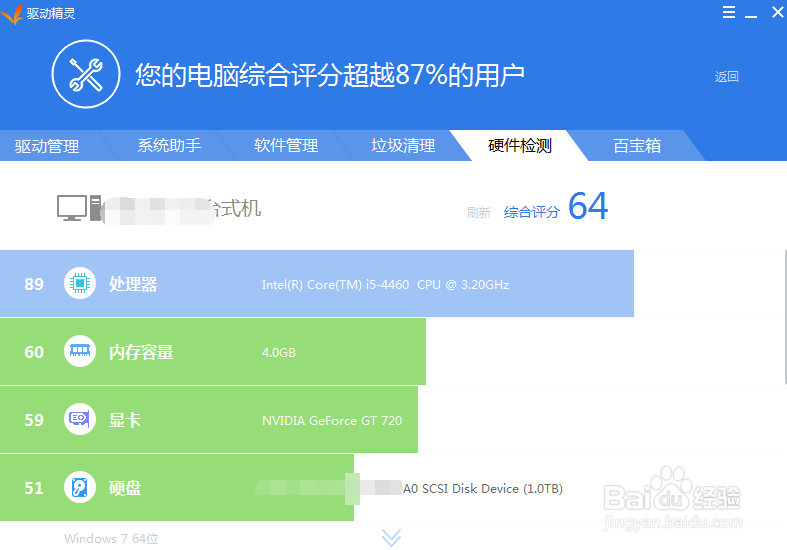Click the desktop computer icon
The image size is (787, 550).
point(79,208)
